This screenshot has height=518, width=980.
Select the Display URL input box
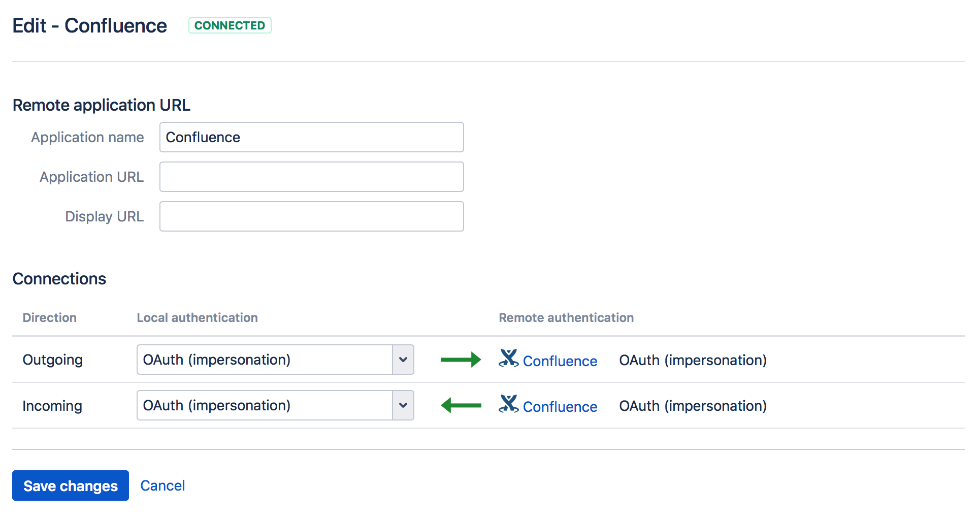pos(311,216)
